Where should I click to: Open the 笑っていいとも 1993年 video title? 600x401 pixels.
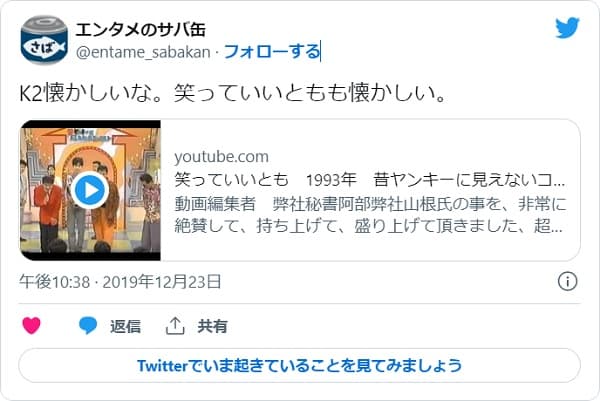pos(370,179)
